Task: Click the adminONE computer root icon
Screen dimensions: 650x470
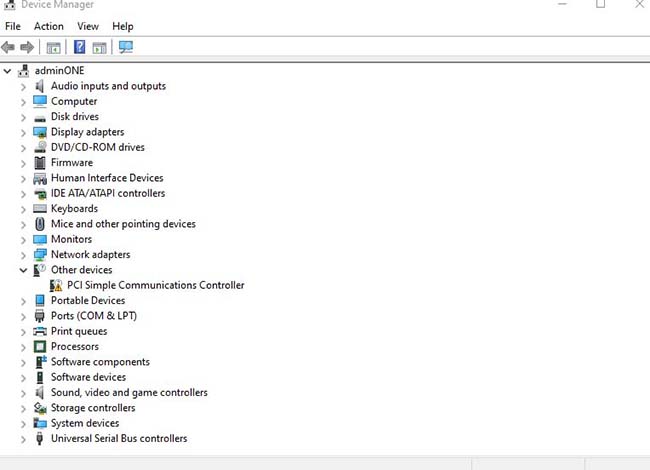Action: [24, 71]
